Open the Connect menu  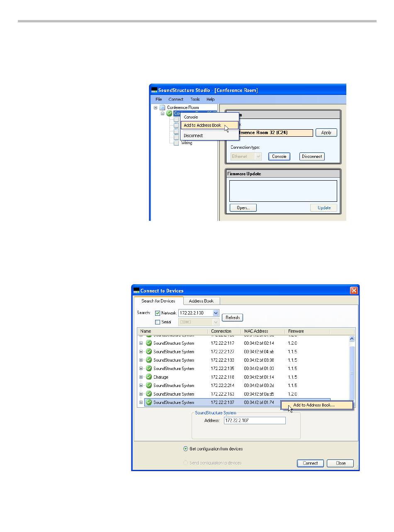tap(176, 99)
